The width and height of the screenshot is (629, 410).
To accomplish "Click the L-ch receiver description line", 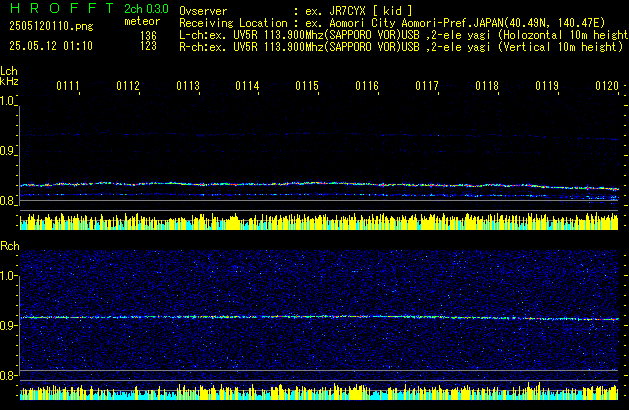I will pos(404,35).
